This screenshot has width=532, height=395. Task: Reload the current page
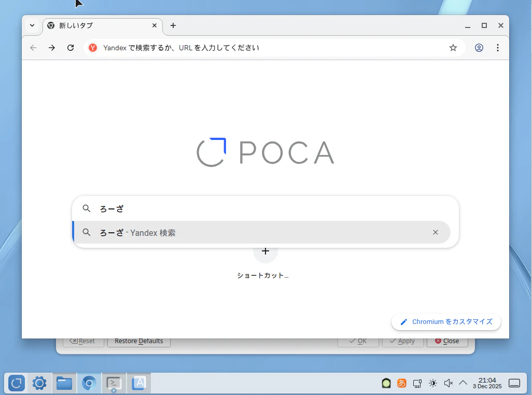[71, 48]
